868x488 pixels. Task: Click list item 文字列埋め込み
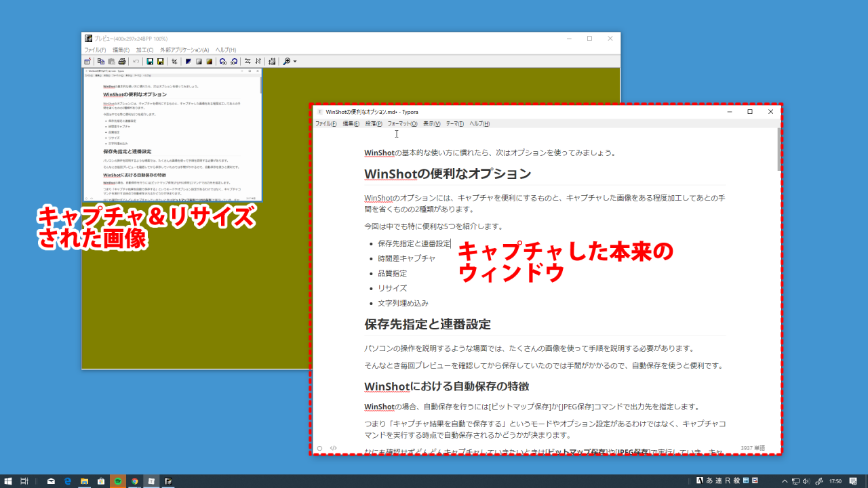pyautogui.click(x=403, y=303)
